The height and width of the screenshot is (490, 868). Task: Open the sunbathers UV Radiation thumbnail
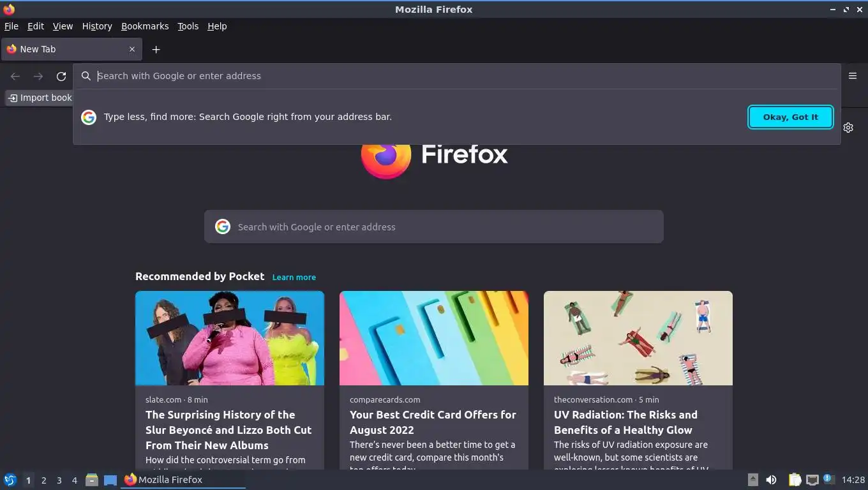(x=638, y=338)
